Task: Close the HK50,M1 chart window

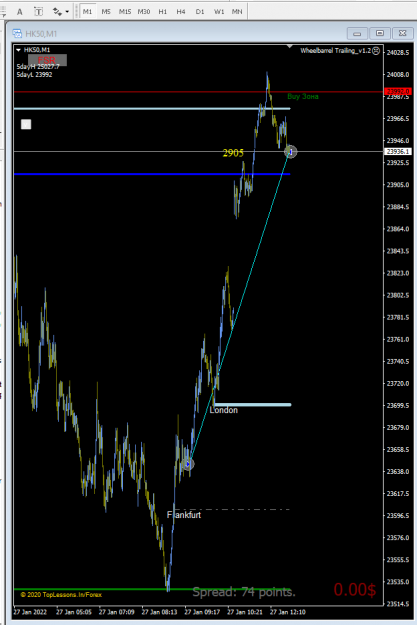Action: click(x=403, y=33)
